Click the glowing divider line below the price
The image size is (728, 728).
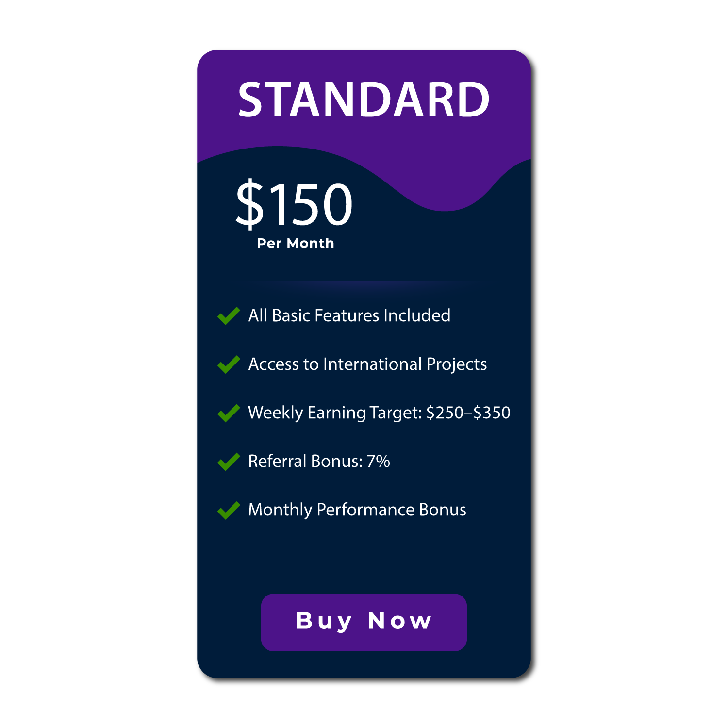pyautogui.click(x=364, y=286)
